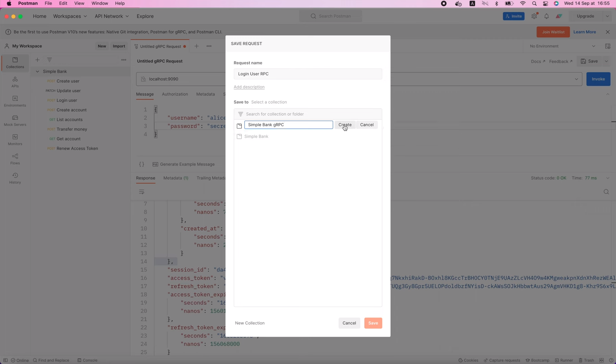Switch to the Message tab
The image size is (616, 364).
pyautogui.click(x=145, y=94)
